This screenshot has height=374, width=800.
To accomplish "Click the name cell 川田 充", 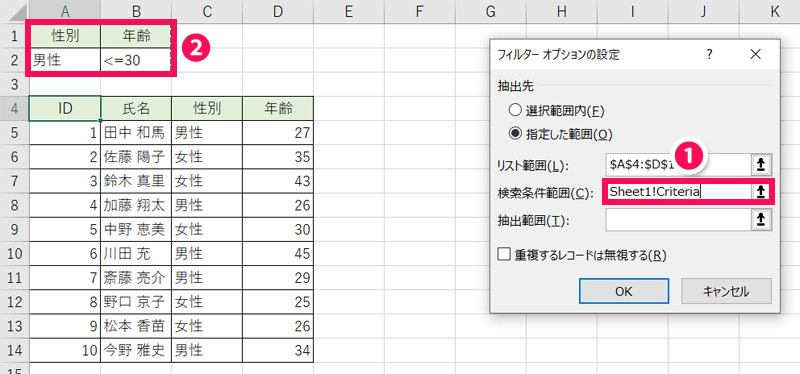I will (x=136, y=254).
